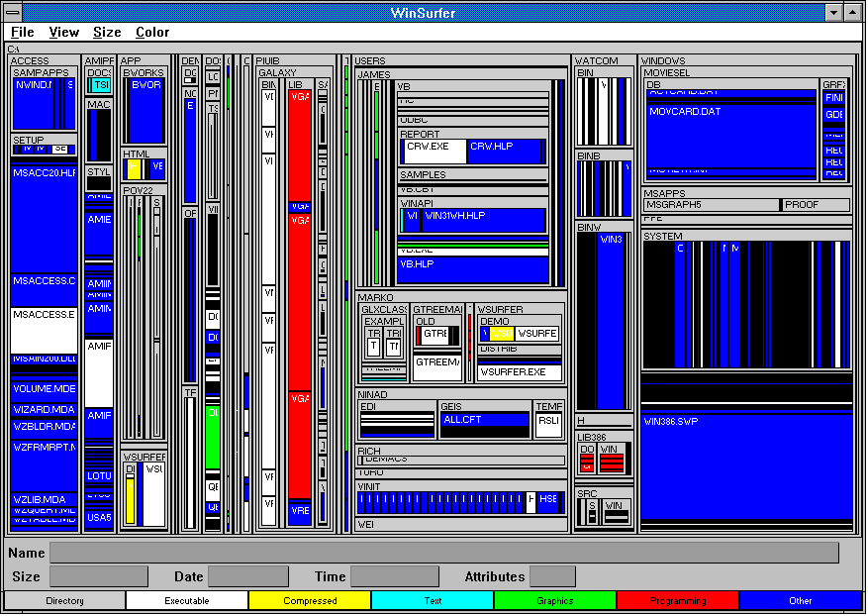868x616 pixels.
Task: Click the MOVIESEL directory header
Action: [666, 72]
